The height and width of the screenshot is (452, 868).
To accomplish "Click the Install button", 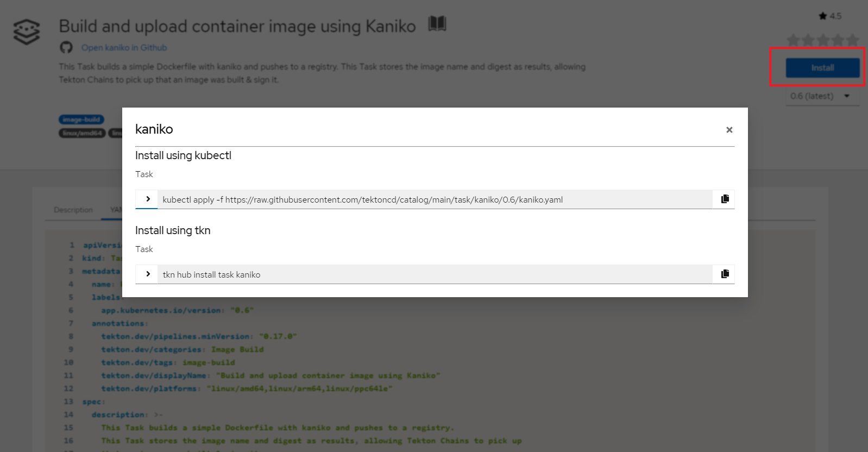I will pos(822,67).
